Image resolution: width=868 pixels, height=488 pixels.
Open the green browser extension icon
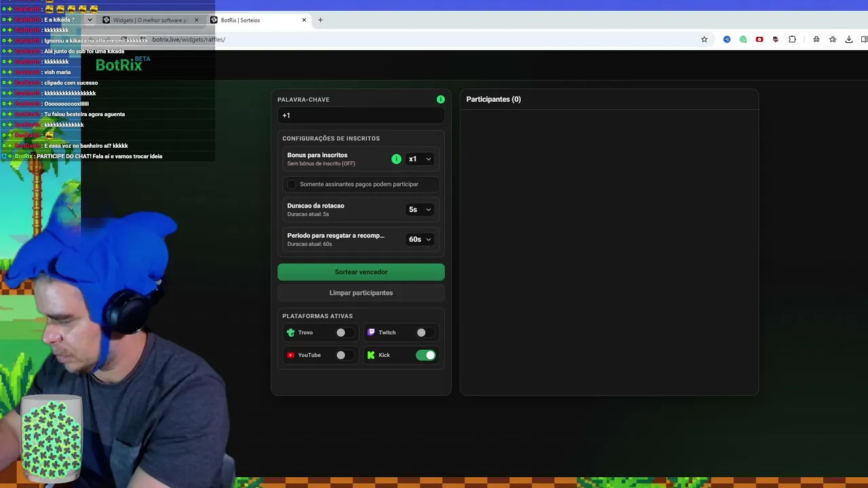[743, 39]
